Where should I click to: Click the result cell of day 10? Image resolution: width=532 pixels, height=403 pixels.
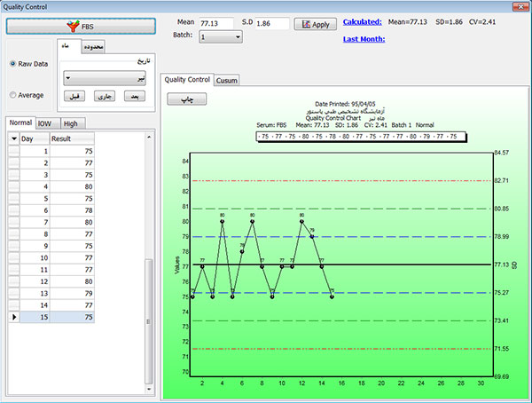[x=73, y=258]
